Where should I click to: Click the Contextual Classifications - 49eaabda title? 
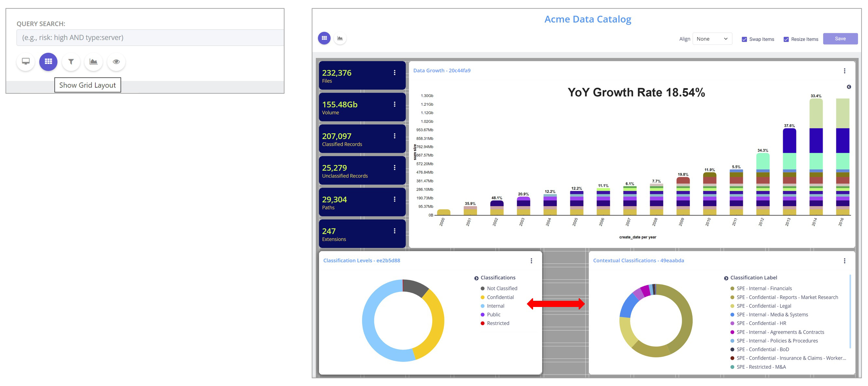638,261
